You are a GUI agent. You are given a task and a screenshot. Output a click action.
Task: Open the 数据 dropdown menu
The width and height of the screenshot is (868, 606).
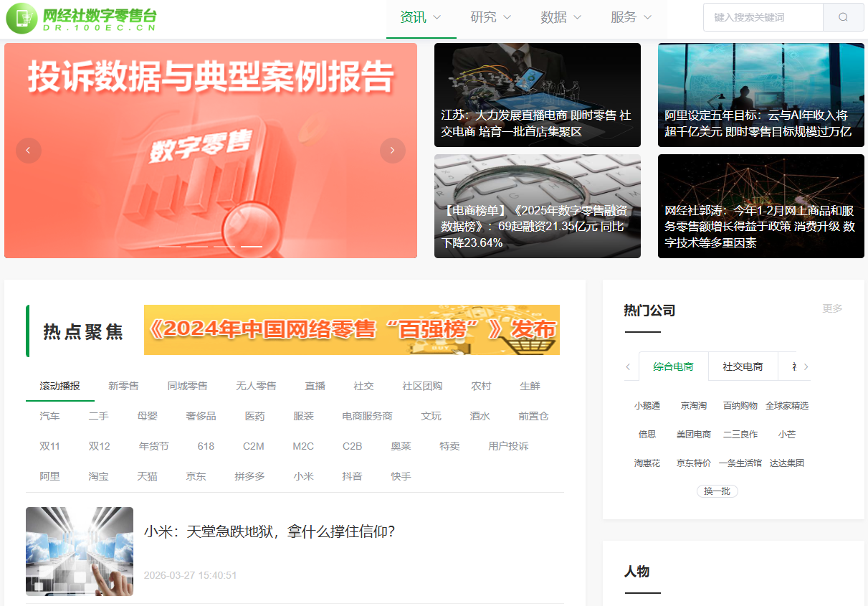pos(561,17)
